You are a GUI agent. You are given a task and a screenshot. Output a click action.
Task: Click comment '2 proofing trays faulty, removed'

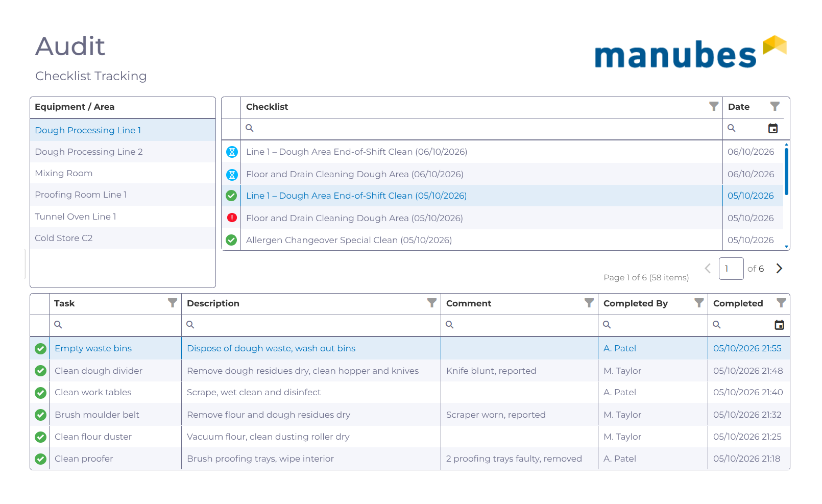click(514, 459)
